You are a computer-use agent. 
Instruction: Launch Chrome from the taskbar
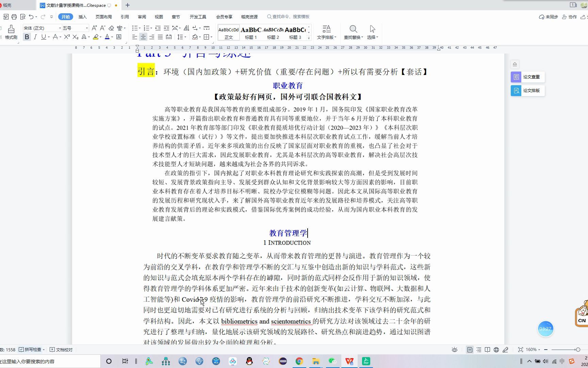(x=299, y=361)
